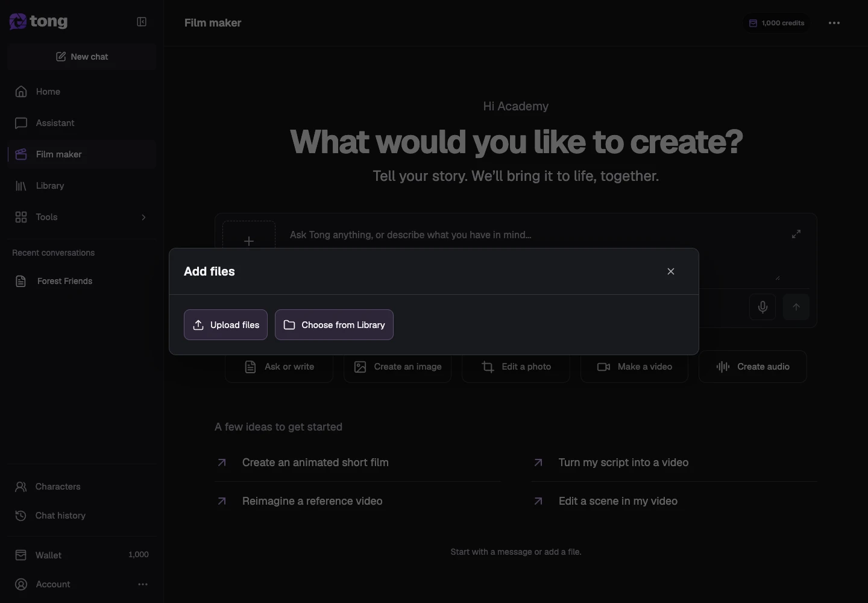868x603 pixels.
Task: Click the 1,000 credits badge
Action: [776, 23]
